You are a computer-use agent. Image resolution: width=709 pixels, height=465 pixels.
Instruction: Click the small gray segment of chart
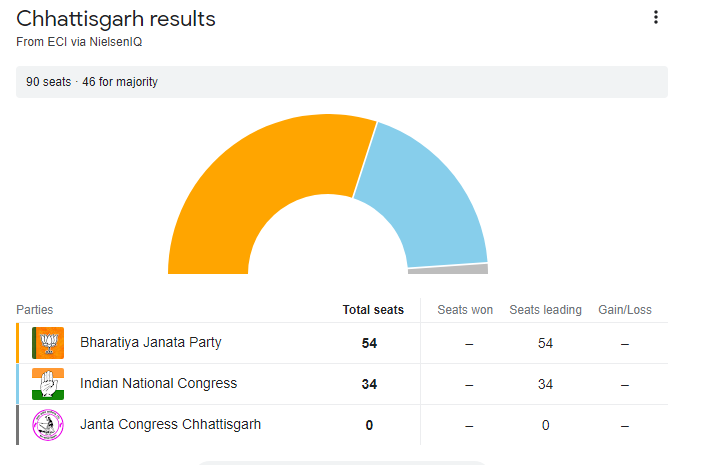448,269
